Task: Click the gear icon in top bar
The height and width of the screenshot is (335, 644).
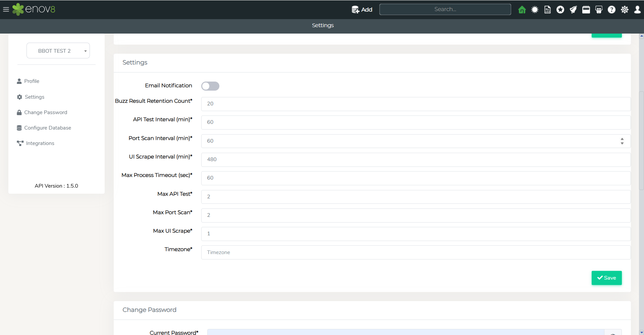Action: pos(625,10)
